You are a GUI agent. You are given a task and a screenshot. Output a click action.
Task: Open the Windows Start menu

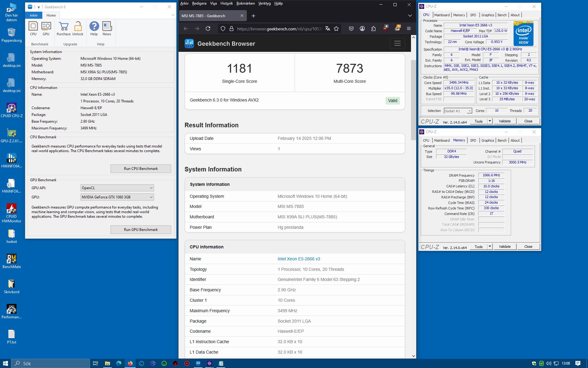pyautogui.click(x=6, y=363)
